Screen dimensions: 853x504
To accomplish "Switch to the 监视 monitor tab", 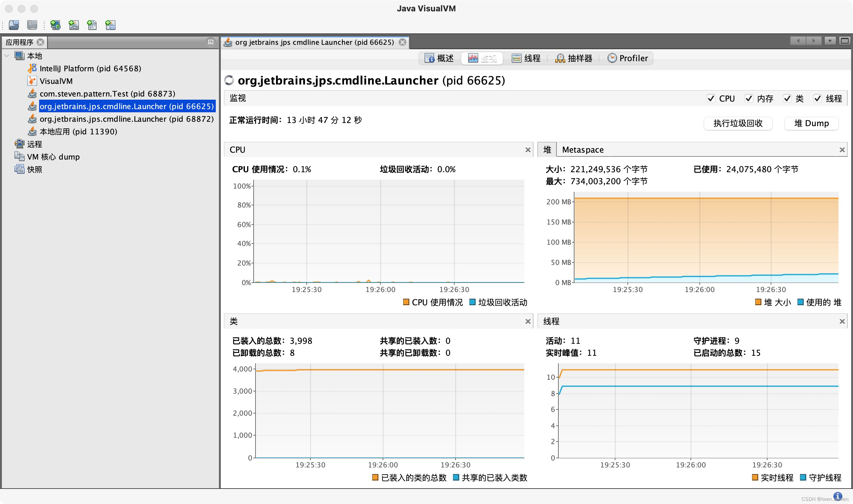I will (x=482, y=58).
